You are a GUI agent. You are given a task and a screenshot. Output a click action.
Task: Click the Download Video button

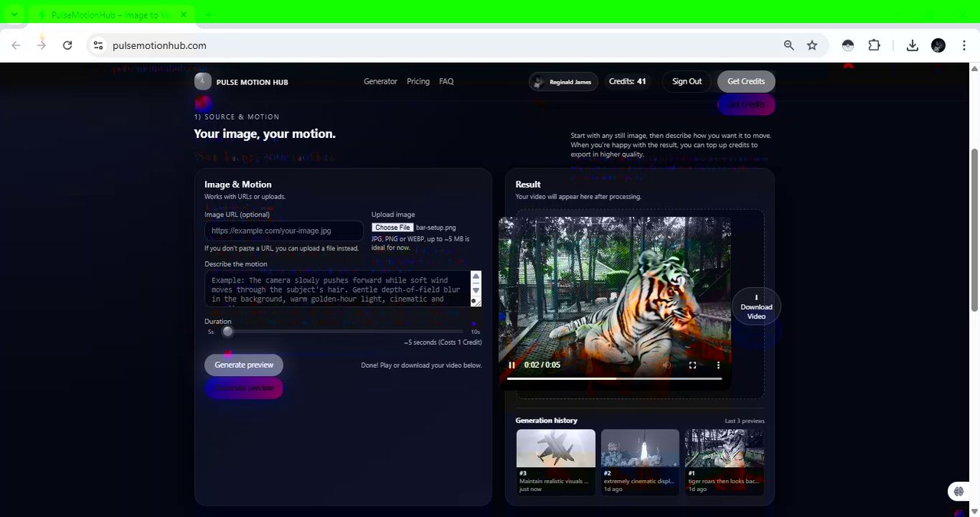(x=756, y=307)
